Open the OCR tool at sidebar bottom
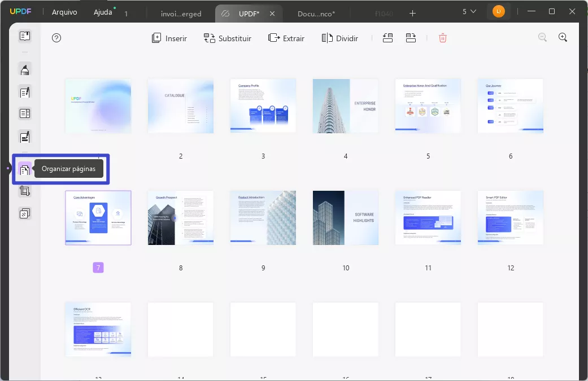 click(x=24, y=213)
